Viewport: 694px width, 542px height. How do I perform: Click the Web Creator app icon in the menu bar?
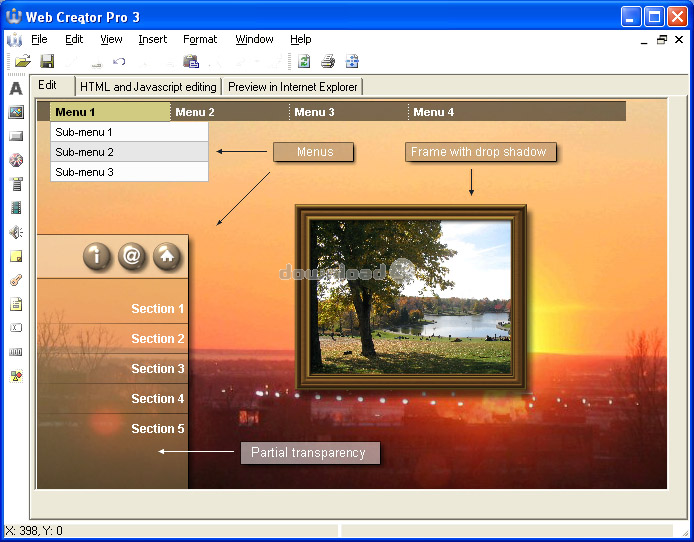click(x=14, y=39)
